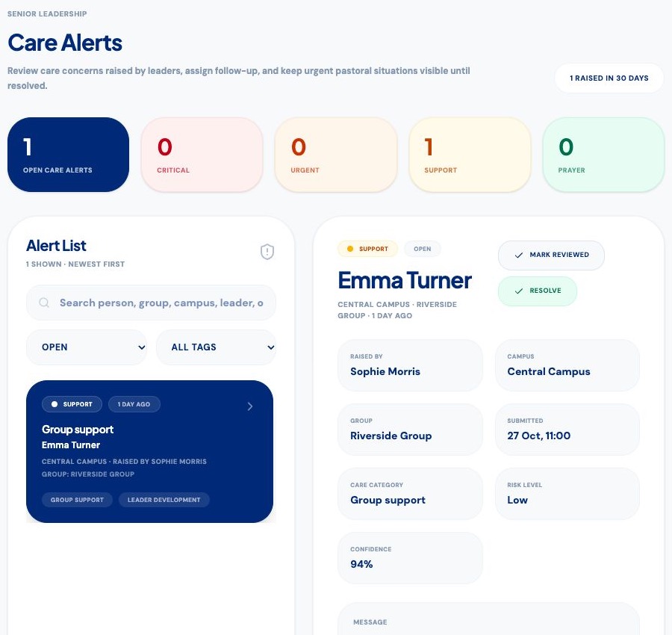Click the Group Support tag on alert card
672x635 pixels.
[x=77, y=500]
